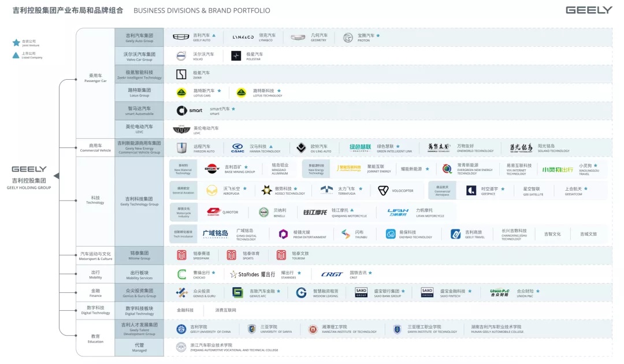This screenshot has width=624, height=364.
Task: Choose the Education category label
Action: (x=95, y=338)
